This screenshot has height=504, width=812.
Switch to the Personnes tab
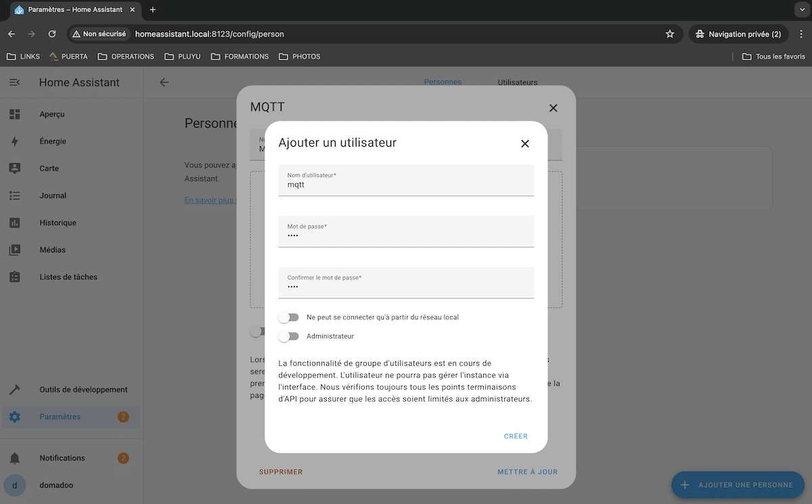click(x=443, y=82)
